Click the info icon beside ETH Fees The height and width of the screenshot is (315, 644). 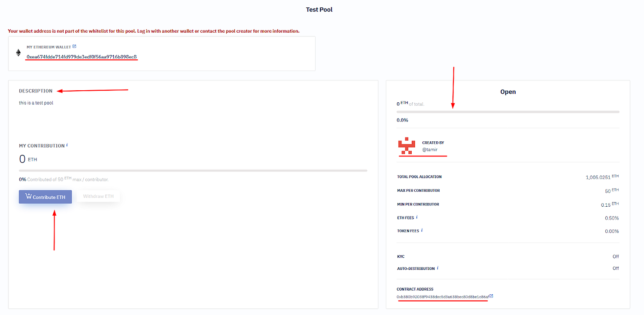[x=417, y=217]
